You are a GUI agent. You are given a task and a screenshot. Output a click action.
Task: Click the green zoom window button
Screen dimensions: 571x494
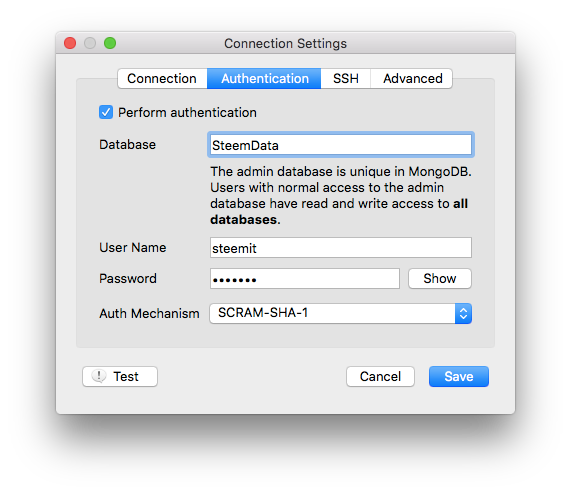click(x=110, y=43)
